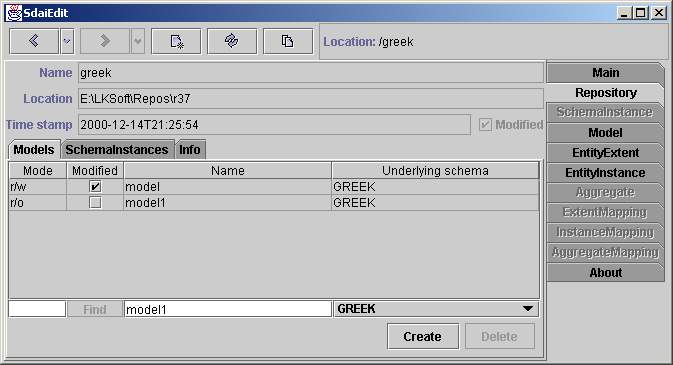Open the Aggregate side tab
The image size is (673, 365).
pyautogui.click(x=605, y=192)
